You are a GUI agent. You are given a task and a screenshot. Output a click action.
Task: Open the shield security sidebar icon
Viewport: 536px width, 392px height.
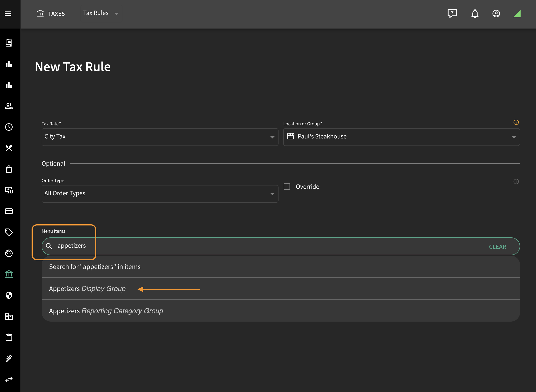coord(9,295)
